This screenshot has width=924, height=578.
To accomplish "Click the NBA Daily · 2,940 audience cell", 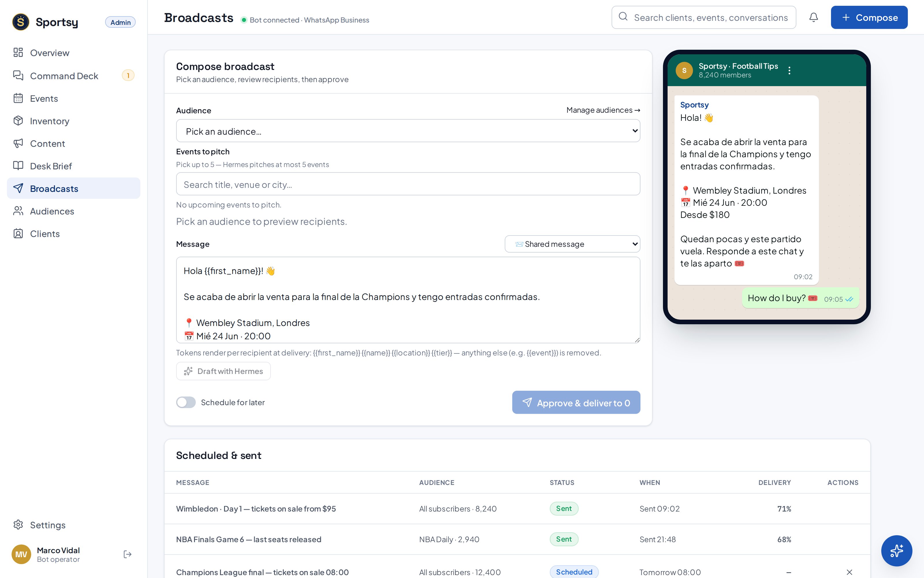I will (x=449, y=539).
